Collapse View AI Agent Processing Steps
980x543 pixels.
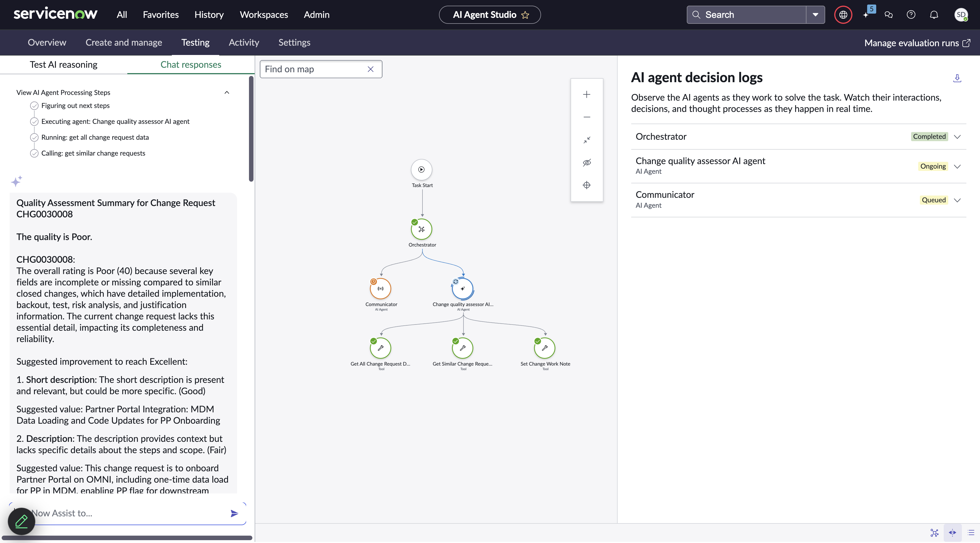point(227,92)
